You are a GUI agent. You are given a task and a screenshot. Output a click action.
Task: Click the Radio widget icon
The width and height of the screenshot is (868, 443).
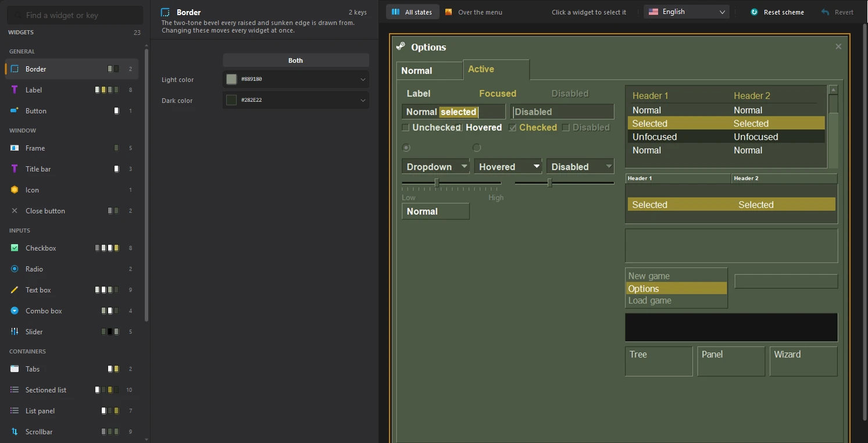coord(15,269)
